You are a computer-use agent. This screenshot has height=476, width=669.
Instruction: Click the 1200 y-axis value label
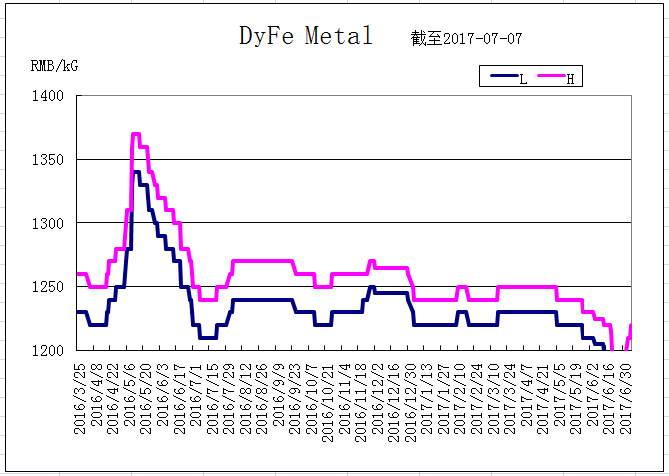coord(48,350)
